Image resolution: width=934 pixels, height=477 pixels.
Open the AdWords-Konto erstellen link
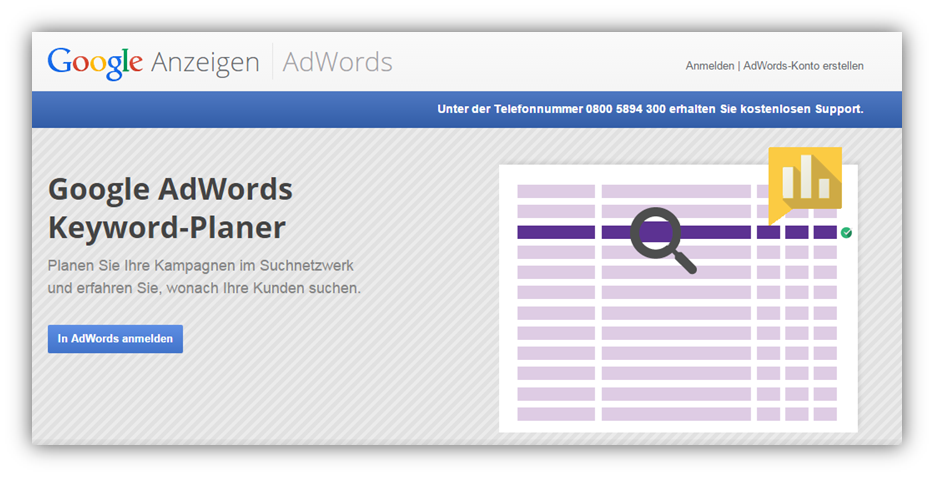click(803, 66)
